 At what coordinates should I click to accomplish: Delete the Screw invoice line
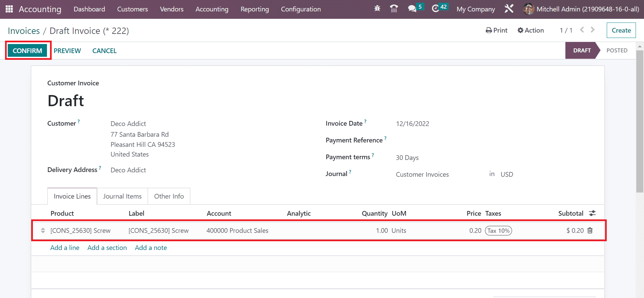point(590,230)
